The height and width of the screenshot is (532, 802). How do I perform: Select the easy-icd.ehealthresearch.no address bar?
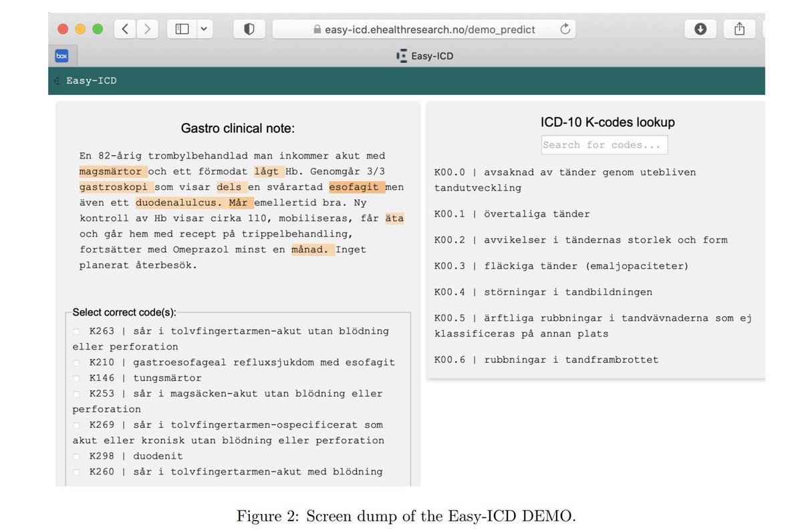coord(424,29)
